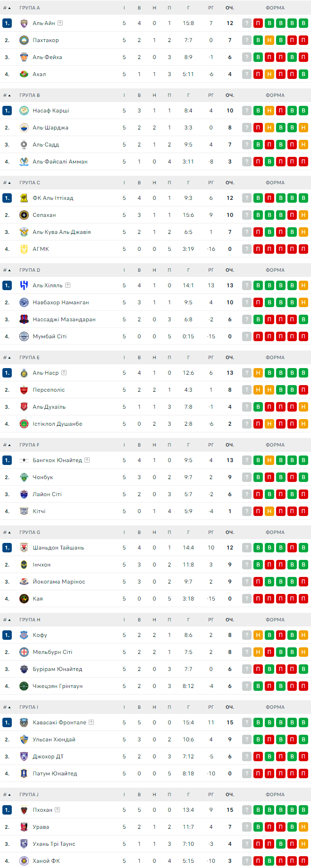Click green В form badge in Ахал row
Image resolution: width=311 pixels, height=868 pixels.
[x=303, y=74]
